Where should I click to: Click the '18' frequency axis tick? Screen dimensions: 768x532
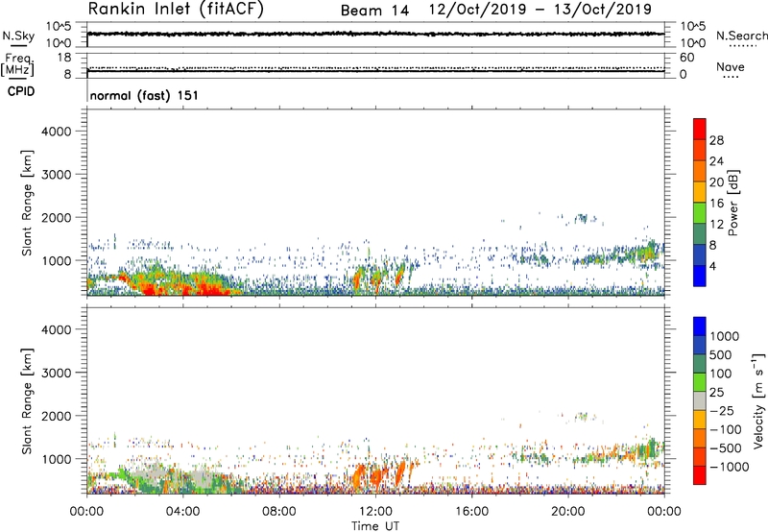click(x=64, y=57)
